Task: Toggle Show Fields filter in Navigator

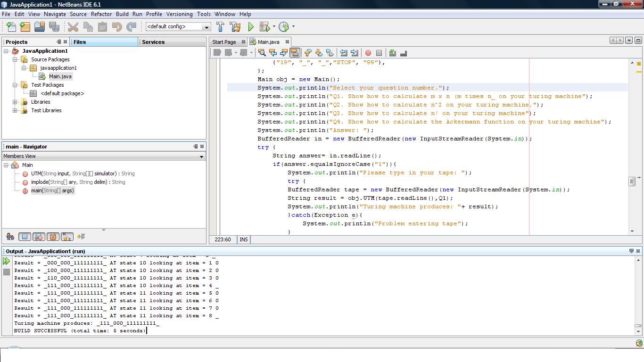Action: pos(25,237)
